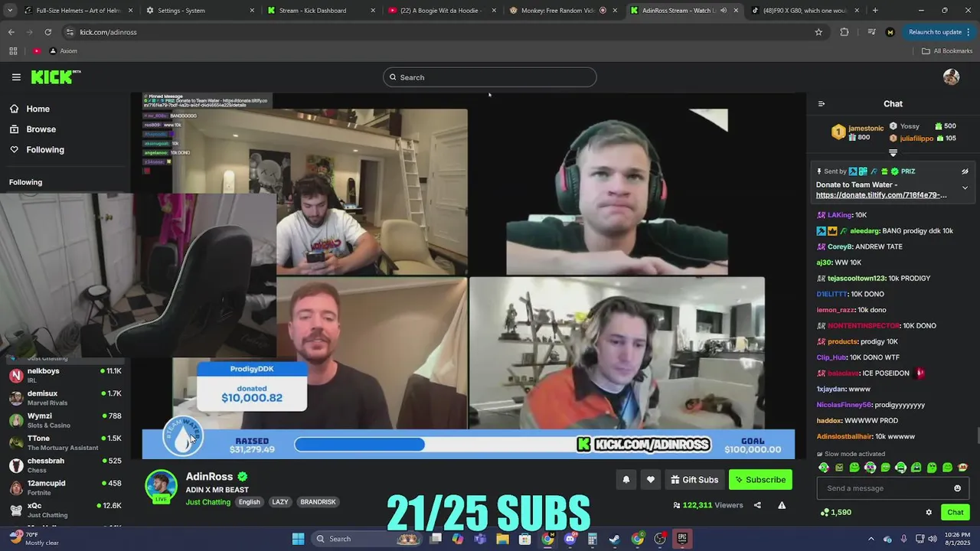The width and height of the screenshot is (980, 551).
Task: Click the Gift Subs button
Action: [x=694, y=480]
